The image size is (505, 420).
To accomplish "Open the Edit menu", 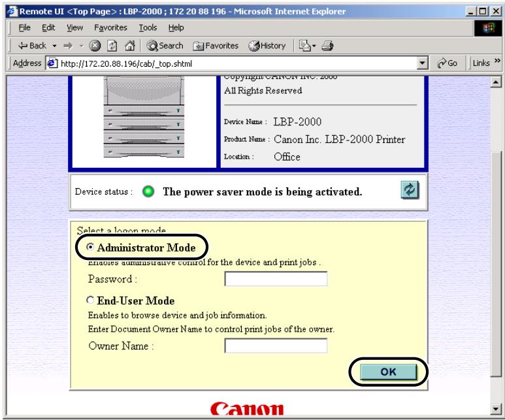I will point(48,27).
